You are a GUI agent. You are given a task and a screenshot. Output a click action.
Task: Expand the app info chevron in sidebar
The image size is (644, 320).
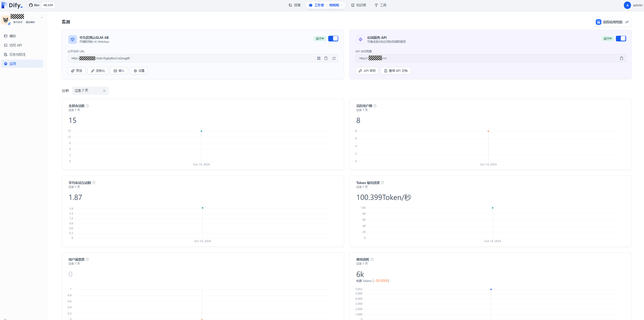click(x=42, y=18)
